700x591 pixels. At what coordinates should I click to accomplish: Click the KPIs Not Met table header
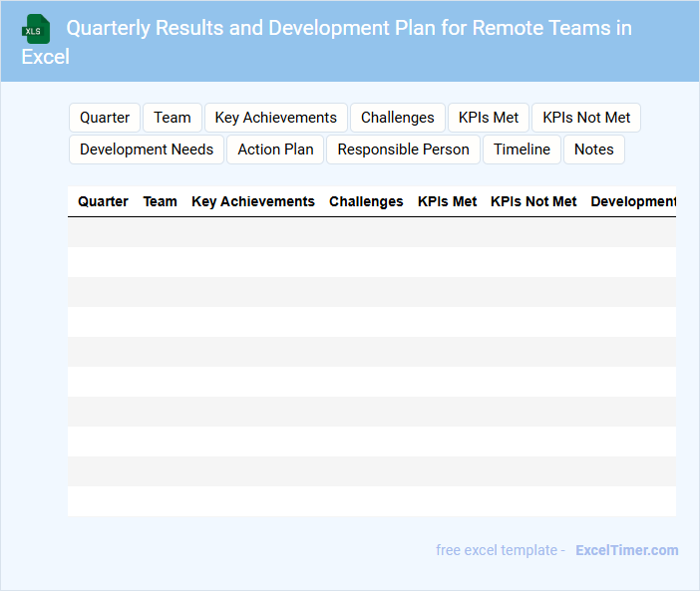[x=533, y=201]
